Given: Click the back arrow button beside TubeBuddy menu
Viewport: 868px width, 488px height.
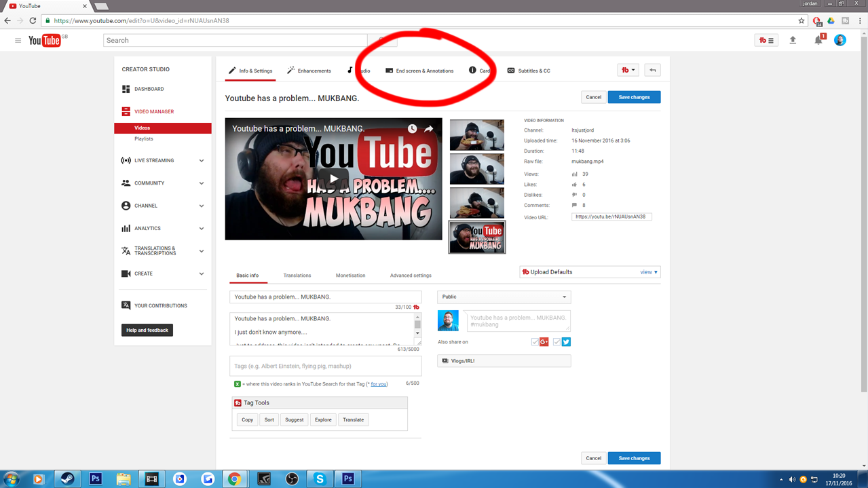Looking at the screenshot, I should (652, 70).
